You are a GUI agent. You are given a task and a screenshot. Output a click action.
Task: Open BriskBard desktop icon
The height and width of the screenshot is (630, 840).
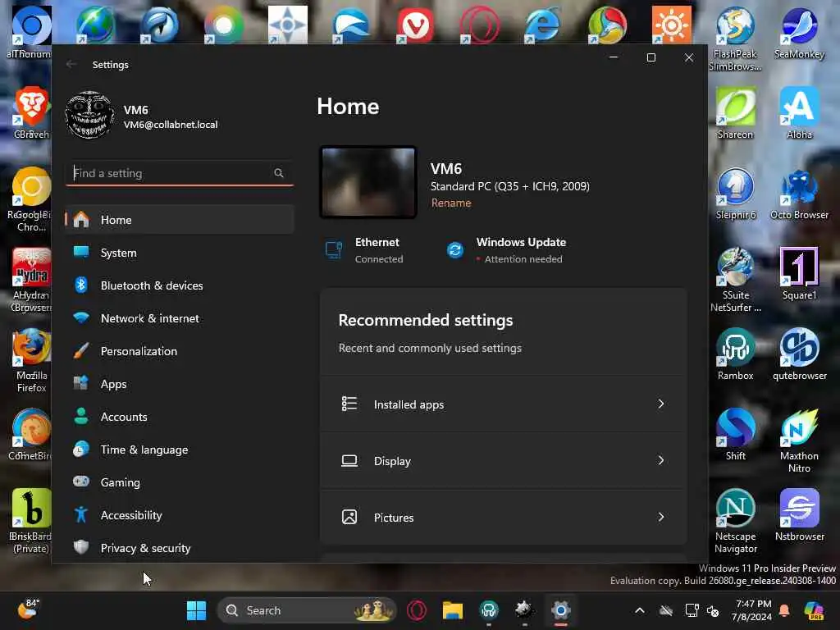pyautogui.click(x=31, y=521)
